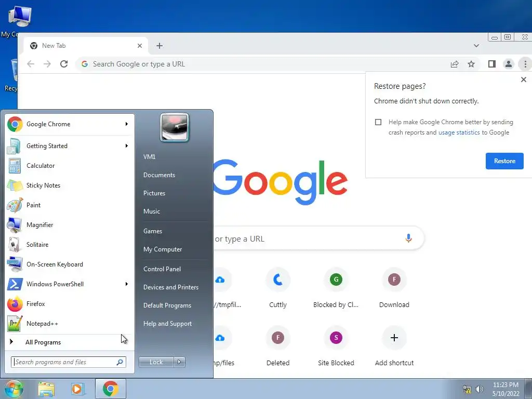Open the Deleted shortcut tile
The image size is (532, 399).
click(278, 345)
